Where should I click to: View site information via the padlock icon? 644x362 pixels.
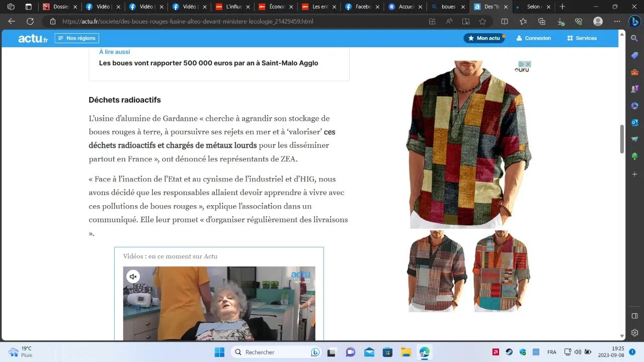(x=53, y=22)
